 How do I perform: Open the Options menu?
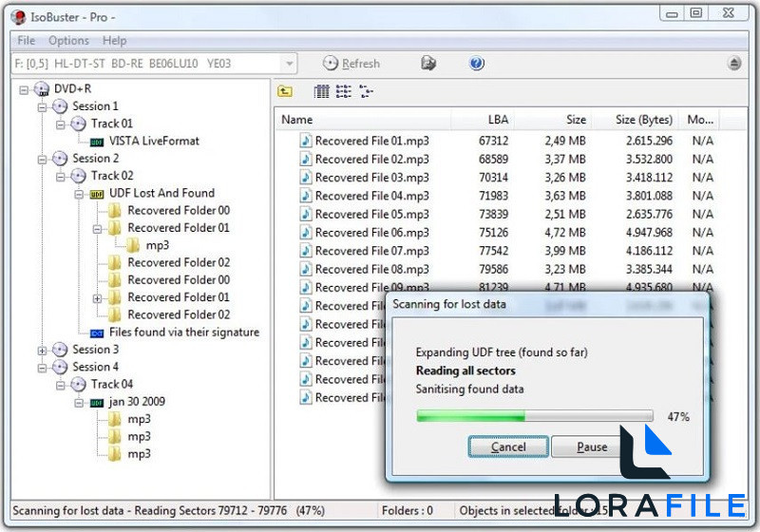point(68,41)
